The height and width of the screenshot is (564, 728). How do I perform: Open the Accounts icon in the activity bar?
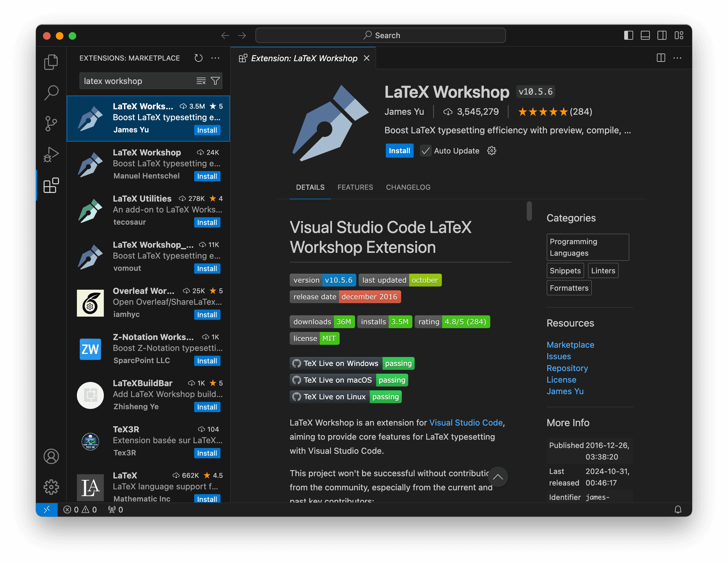51,456
